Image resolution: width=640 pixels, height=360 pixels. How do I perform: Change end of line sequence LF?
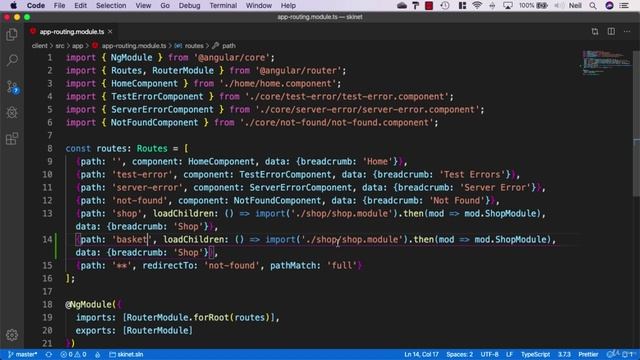(509, 354)
